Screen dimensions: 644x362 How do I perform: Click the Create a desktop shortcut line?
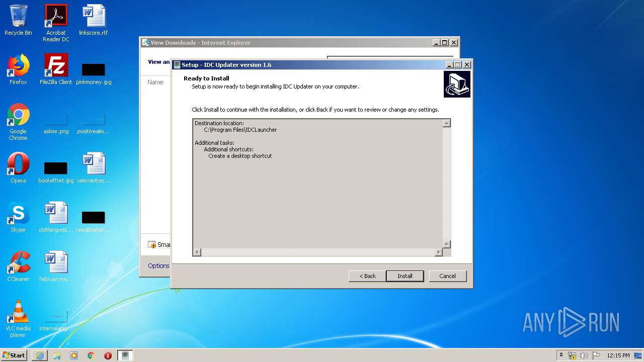[x=240, y=156]
